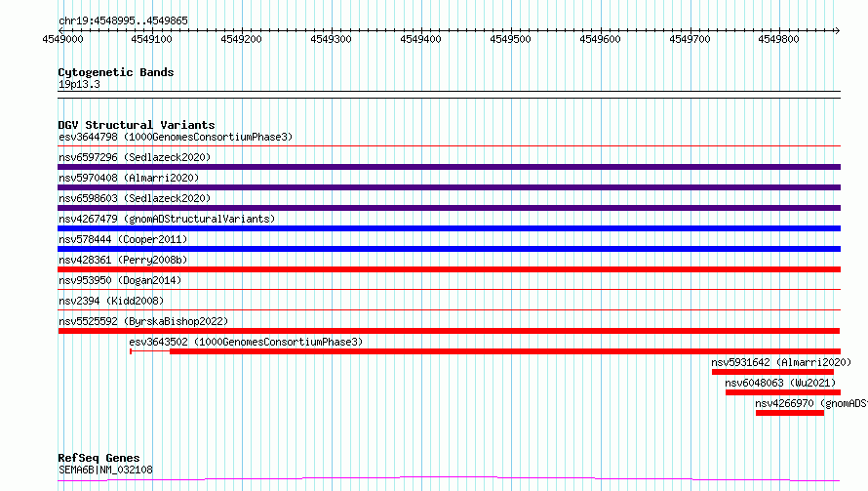
Task: Open the nsv5525592 (ByrskaBishop2022) label
Action: click(x=143, y=321)
